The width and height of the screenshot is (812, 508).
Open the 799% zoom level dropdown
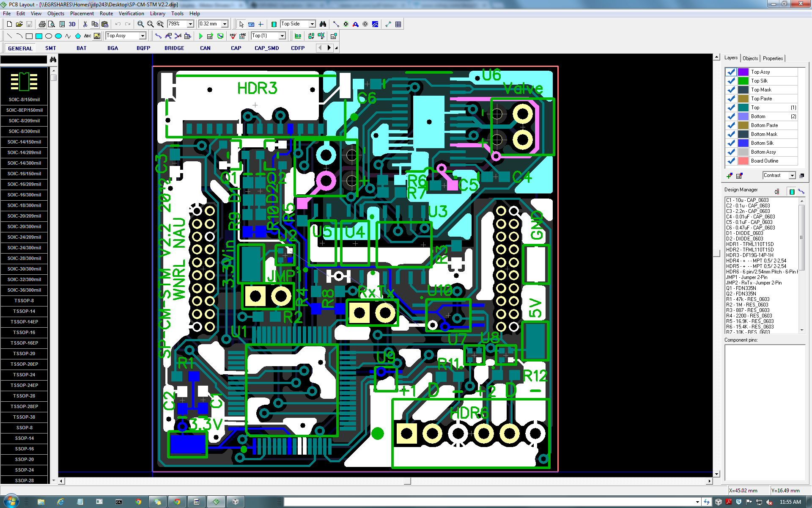coord(190,24)
